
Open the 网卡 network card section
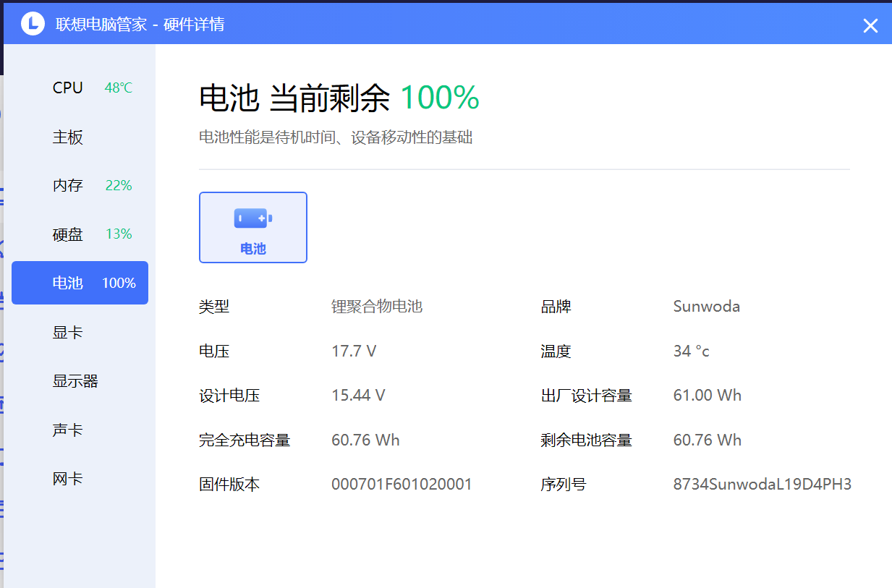pyautogui.click(x=80, y=478)
